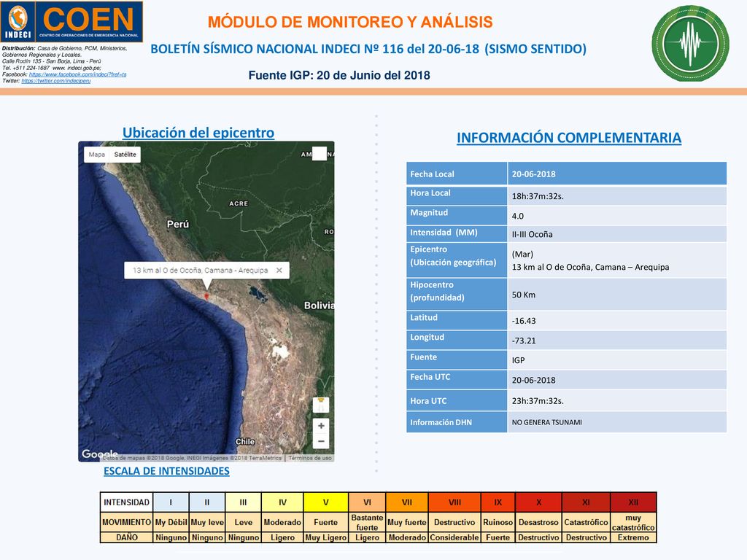The image size is (747, 560).
Task: Select intensity I light blue cell
Action: [171, 502]
